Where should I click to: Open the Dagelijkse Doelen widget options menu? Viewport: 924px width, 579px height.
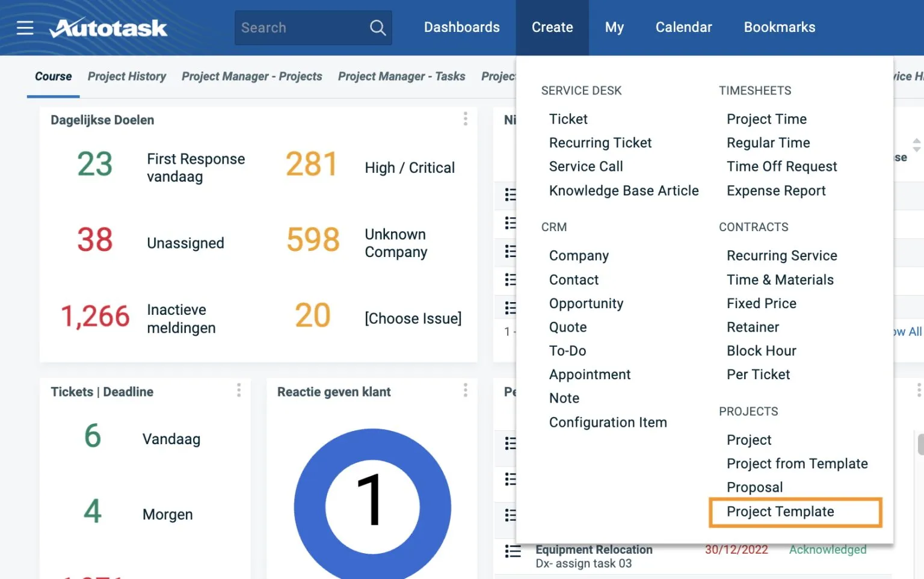click(466, 119)
